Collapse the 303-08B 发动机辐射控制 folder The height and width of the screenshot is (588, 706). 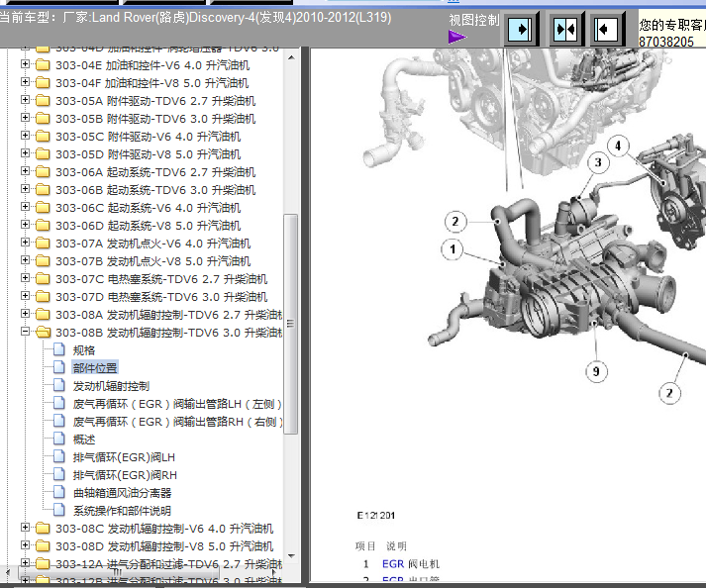(x=25, y=332)
